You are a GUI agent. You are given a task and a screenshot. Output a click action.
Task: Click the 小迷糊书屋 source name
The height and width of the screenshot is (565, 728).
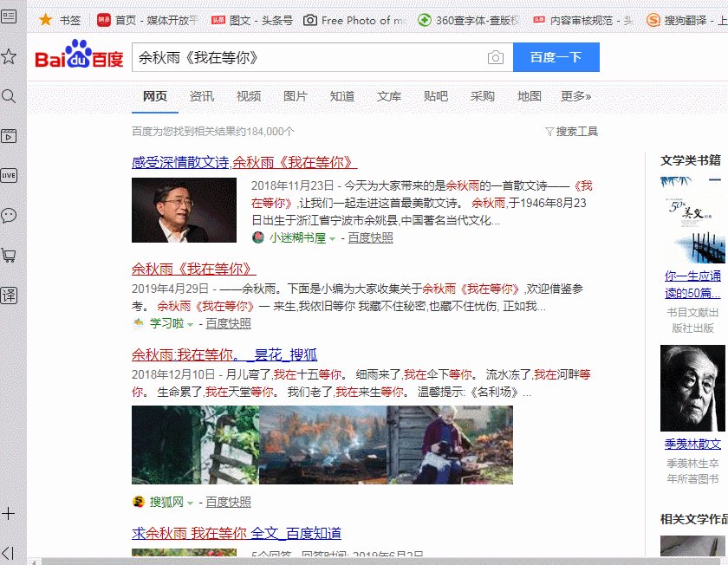pyautogui.click(x=297, y=237)
